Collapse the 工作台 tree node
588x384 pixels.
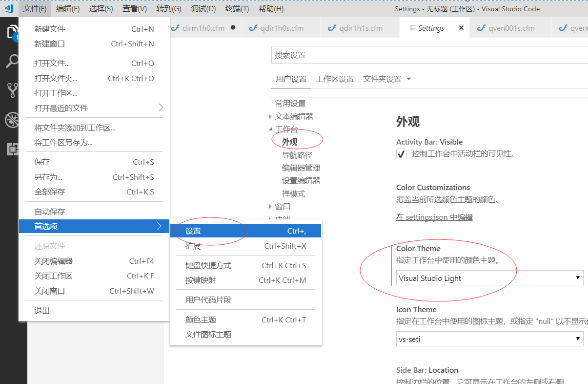coord(270,129)
